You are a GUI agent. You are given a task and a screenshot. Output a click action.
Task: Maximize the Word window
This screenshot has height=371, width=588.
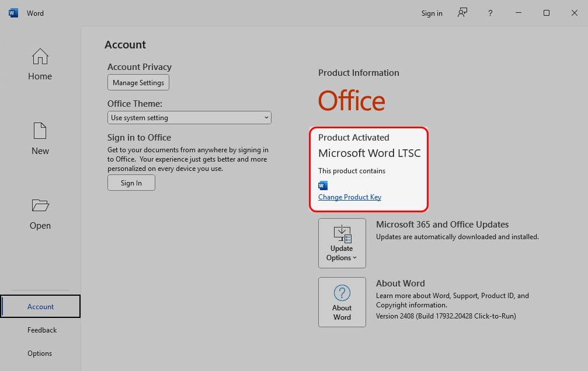point(547,13)
